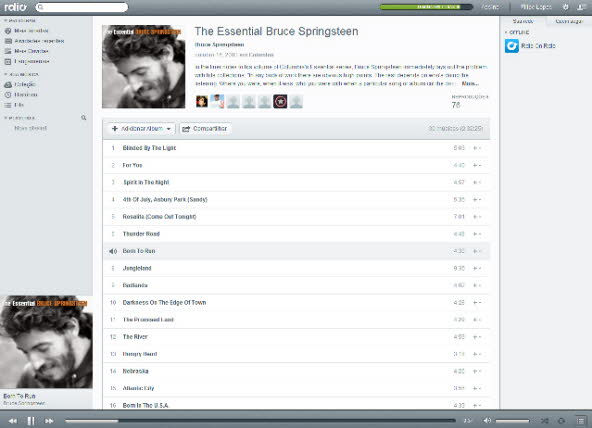
Task: Open add menu for Jungleland
Action: [x=477, y=268]
